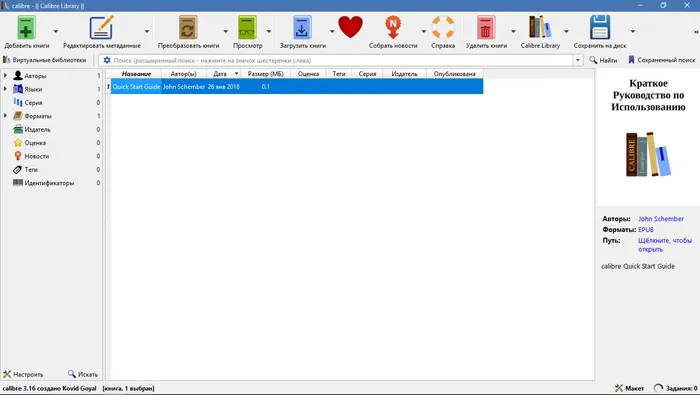
Task: Click Задания: 0 jobs indicator
Action: pos(675,388)
